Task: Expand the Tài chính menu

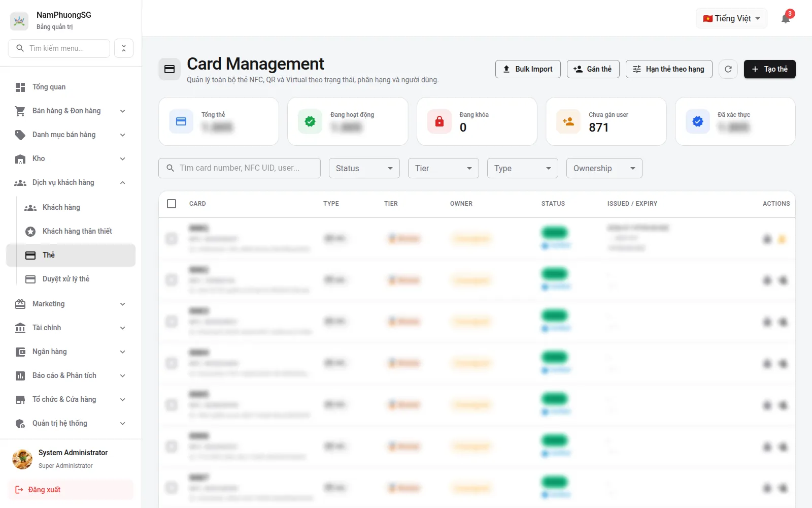Action: point(71,328)
